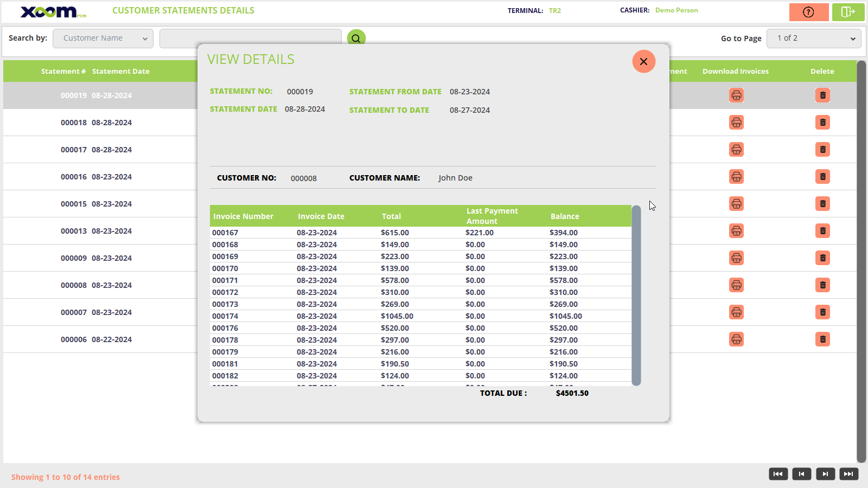The image size is (868, 488).
Task: Delete statement 000018 using trash icon
Action: coord(822,123)
